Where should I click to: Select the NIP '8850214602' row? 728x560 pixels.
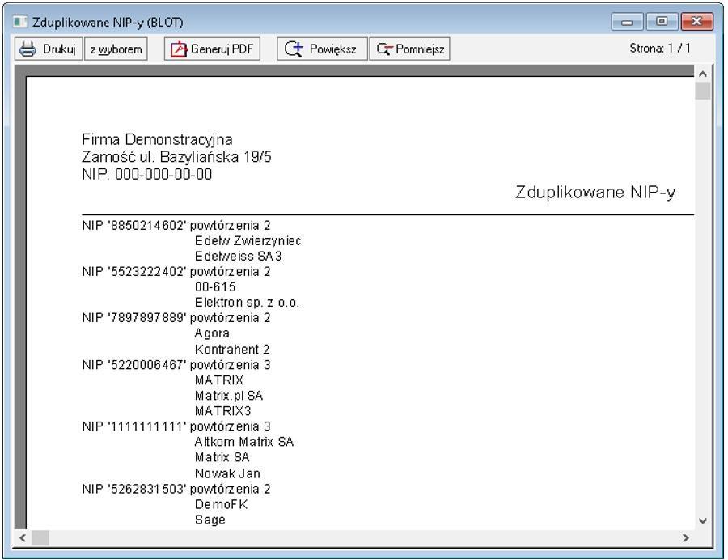(176, 225)
